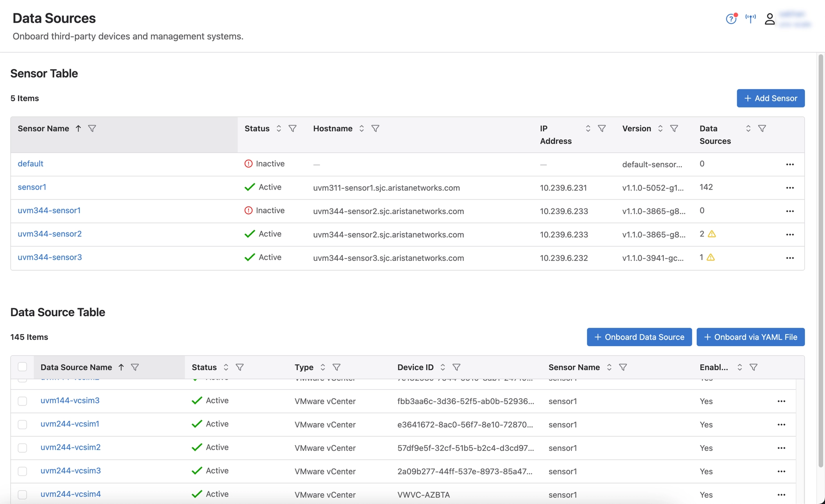
Task: Sort the Sensor Table by Data Sources count
Action: 748,128
